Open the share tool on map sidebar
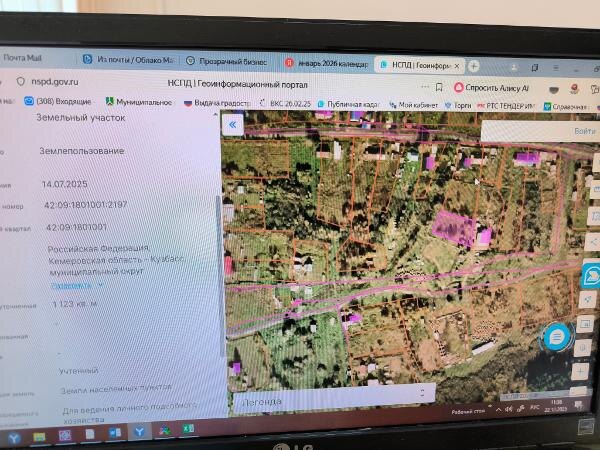Viewport: 600px width, 450px height. pos(593,242)
